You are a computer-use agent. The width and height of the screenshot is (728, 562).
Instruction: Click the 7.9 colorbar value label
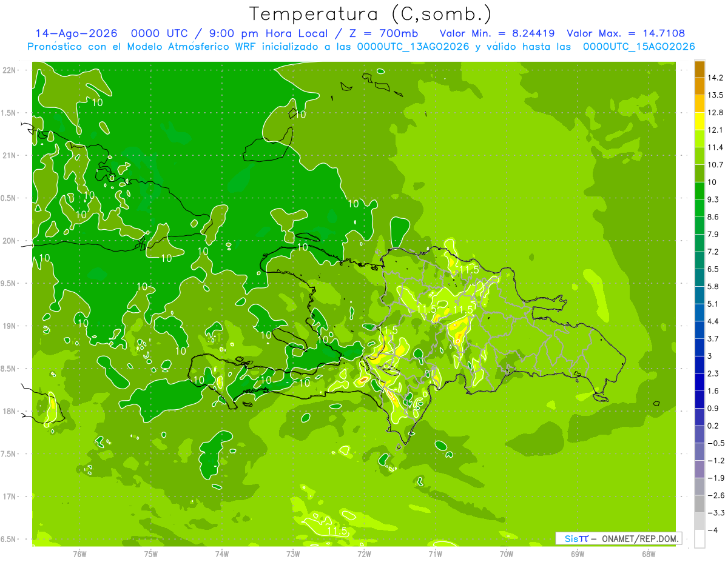(x=714, y=235)
